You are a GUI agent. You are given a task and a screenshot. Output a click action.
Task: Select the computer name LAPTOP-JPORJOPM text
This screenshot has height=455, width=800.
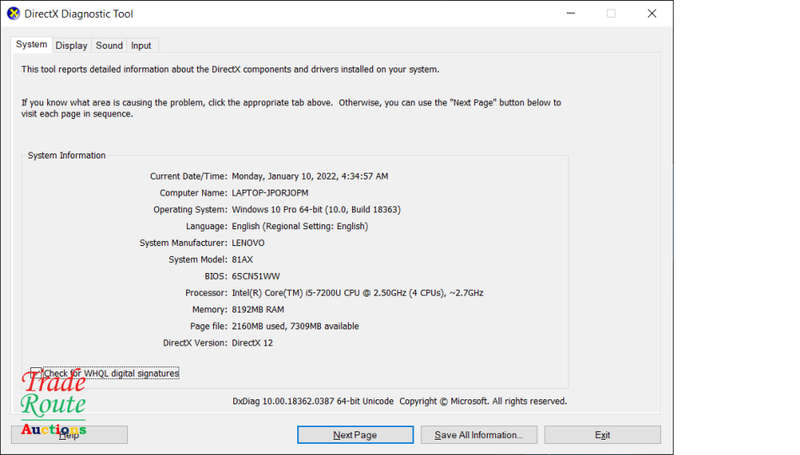(270, 193)
